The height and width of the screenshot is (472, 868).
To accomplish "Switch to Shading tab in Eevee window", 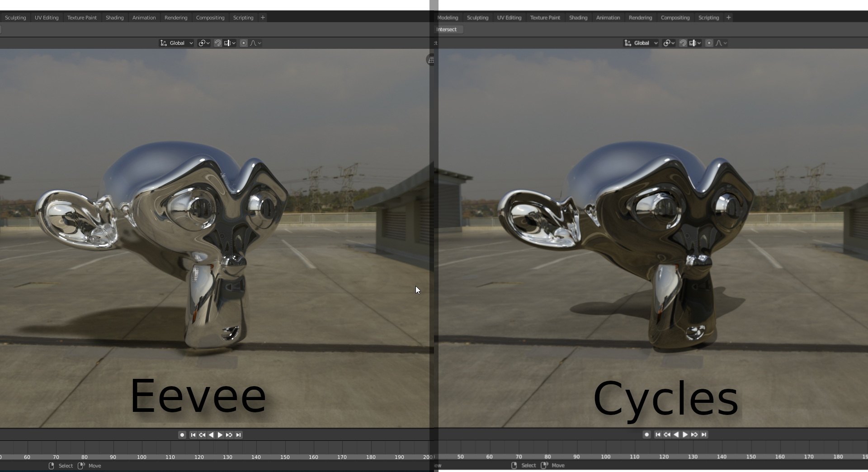I will click(x=114, y=18).
